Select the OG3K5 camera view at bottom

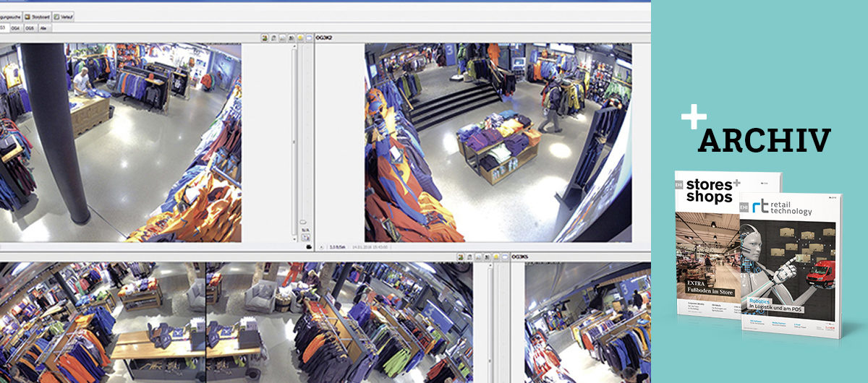pos(588,322)
